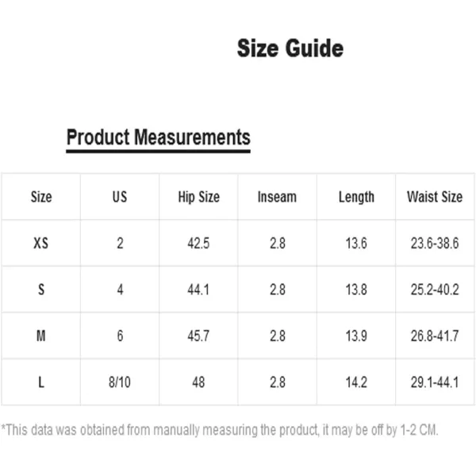Click the Inseam column header
476x476 pixels.
click(x=277, y=197)
